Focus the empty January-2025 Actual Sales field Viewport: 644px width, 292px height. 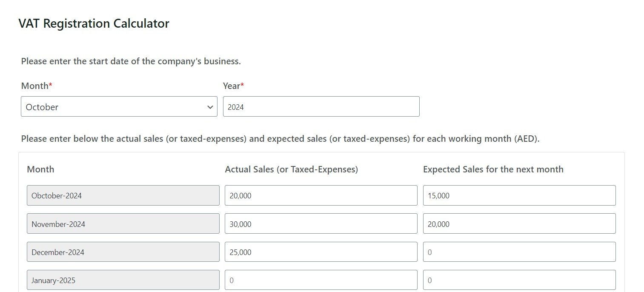pos(321,280)
